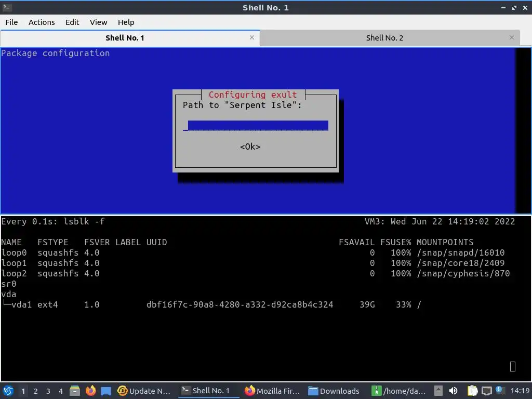The height and width of the screenshot is (399, 532).
Task: Confirm with the <Ok> button
Action: click(250, 147)
